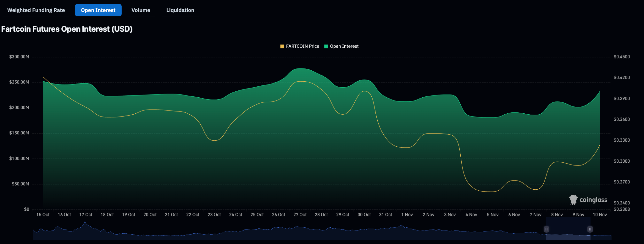Viewport: 644px width, 244px height.
Task: Click the $300.00M left axis label
Action: 19,57
